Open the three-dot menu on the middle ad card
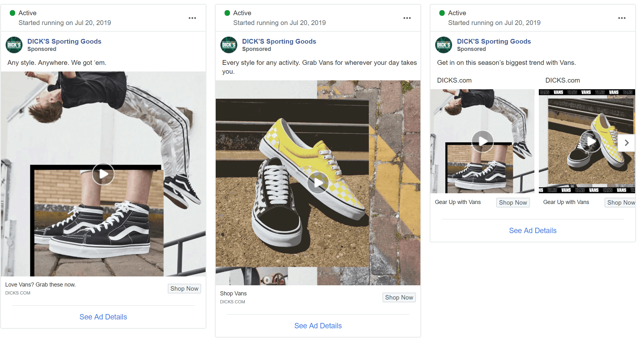 tap(407, 18)
